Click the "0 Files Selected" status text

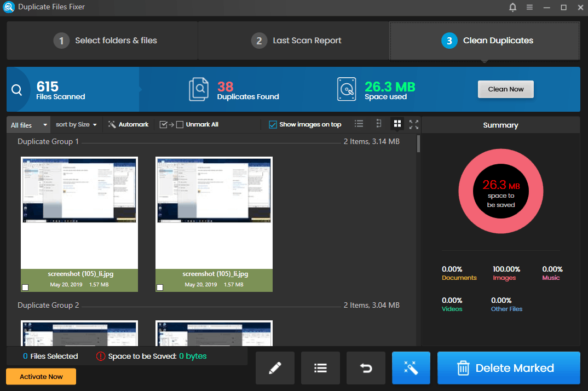[50, 356]
